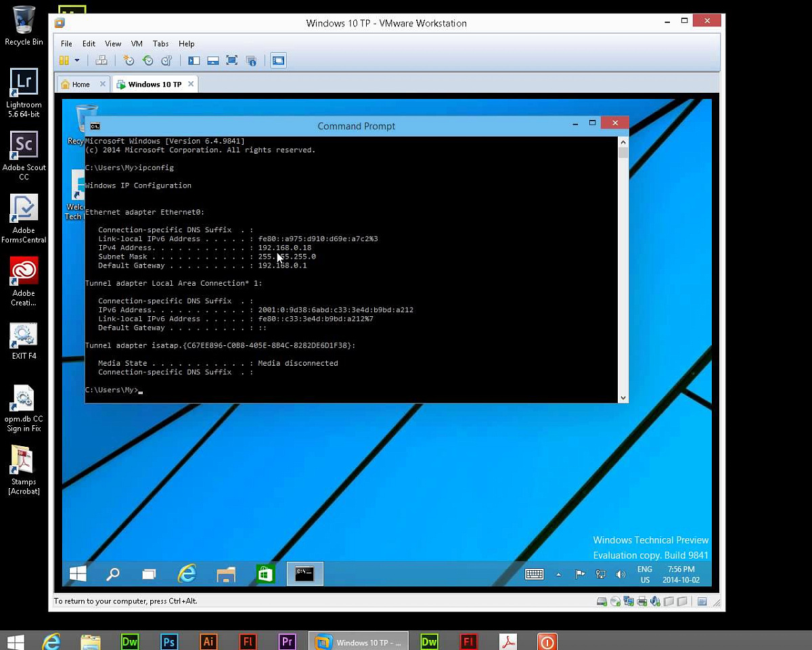812x650 pixels.
Task: Switch to the Home tab
Action: pyautogui.click(x=81, y=85)
